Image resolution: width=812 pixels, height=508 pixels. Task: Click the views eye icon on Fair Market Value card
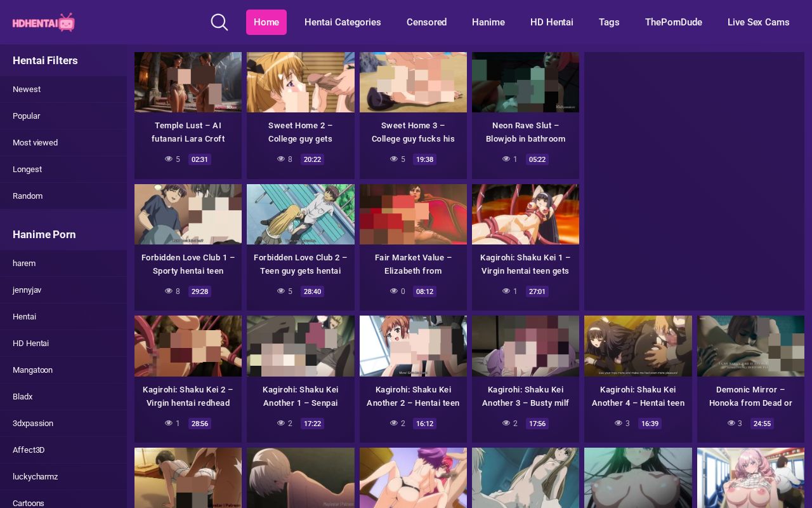click(394, 291)
